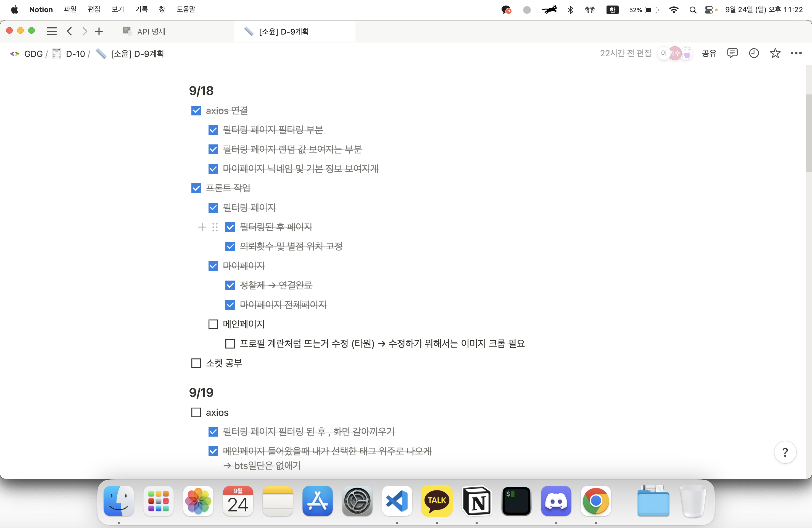Image resolution: width=812 pixels, height=528 pixels.
Task: Check the 메인페이지 checkbox
Action: point(213,324)
